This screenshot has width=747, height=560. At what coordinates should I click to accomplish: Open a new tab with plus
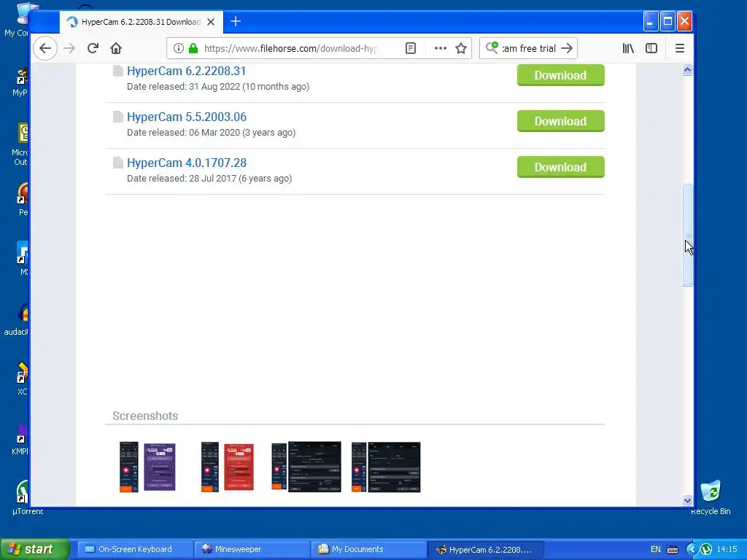click(236, 21)
